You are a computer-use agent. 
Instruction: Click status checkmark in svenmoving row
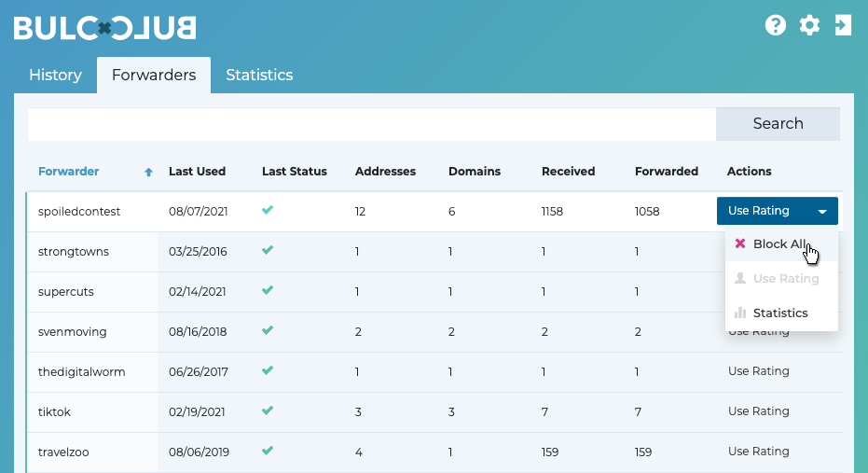pyautogui.click(x=268, y=330)
